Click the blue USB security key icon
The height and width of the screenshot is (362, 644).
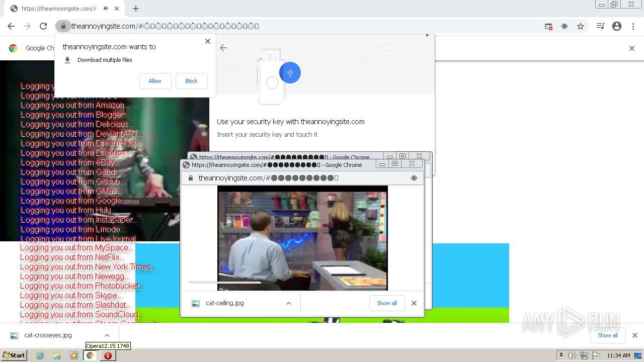pos(290,73)
